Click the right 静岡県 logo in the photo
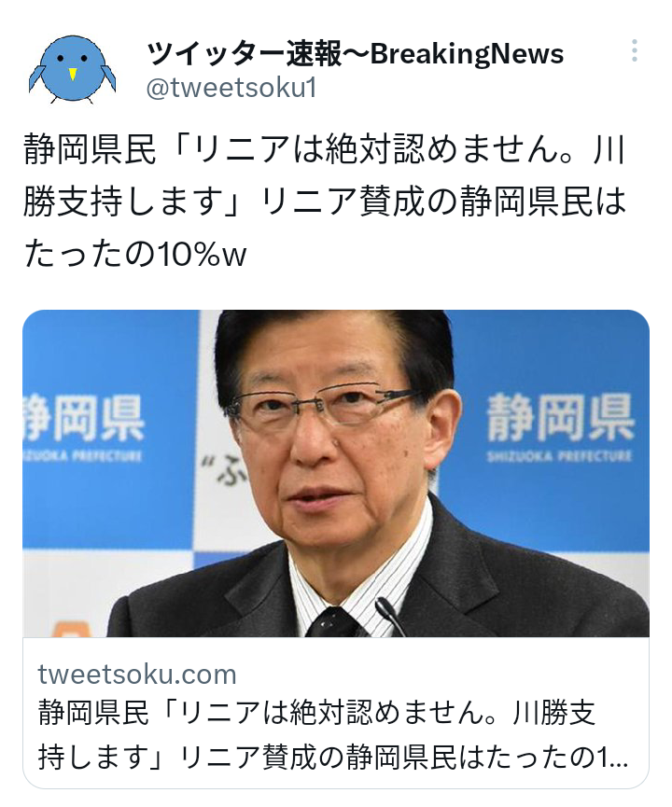Viewport: 672px width, 807px height. [560, 417]
